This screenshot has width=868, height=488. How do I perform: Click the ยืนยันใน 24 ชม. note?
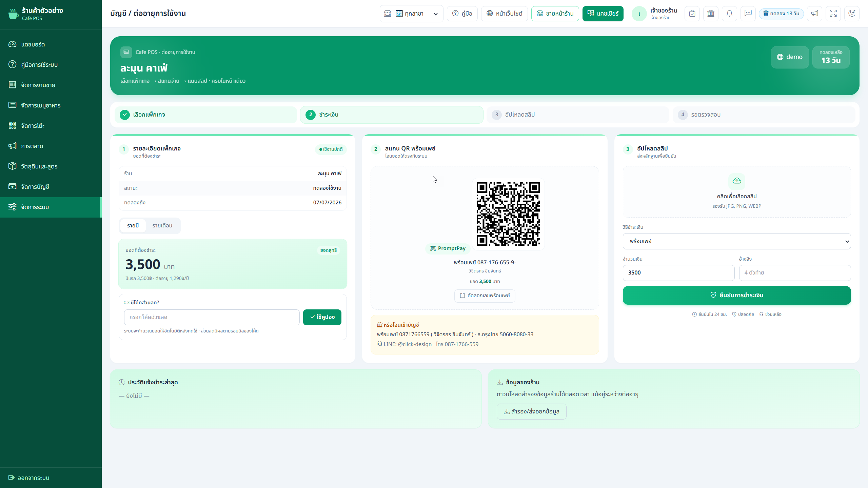pyautogui.click(x=709, y=314)
